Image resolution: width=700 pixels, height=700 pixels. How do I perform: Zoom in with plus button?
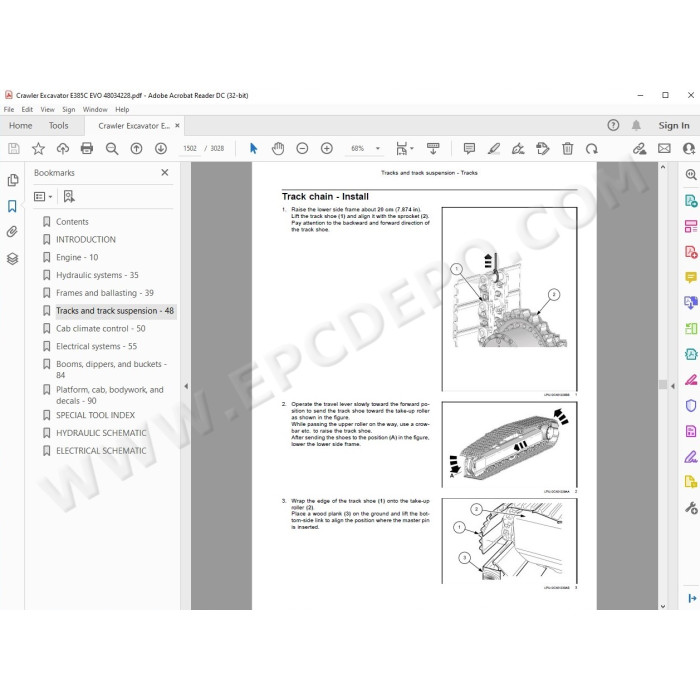[327, 148]
